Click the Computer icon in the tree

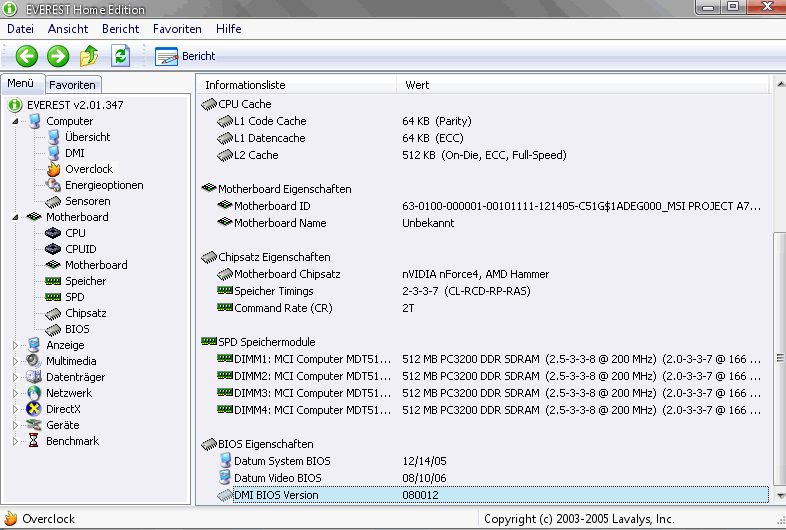(x=34, y=121)
